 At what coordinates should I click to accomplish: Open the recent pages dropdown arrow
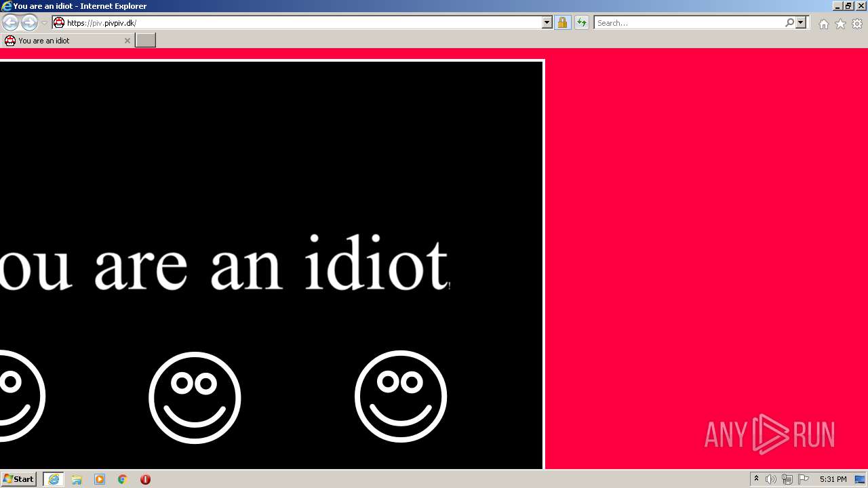pyautogui.click(x=44, y=23)
